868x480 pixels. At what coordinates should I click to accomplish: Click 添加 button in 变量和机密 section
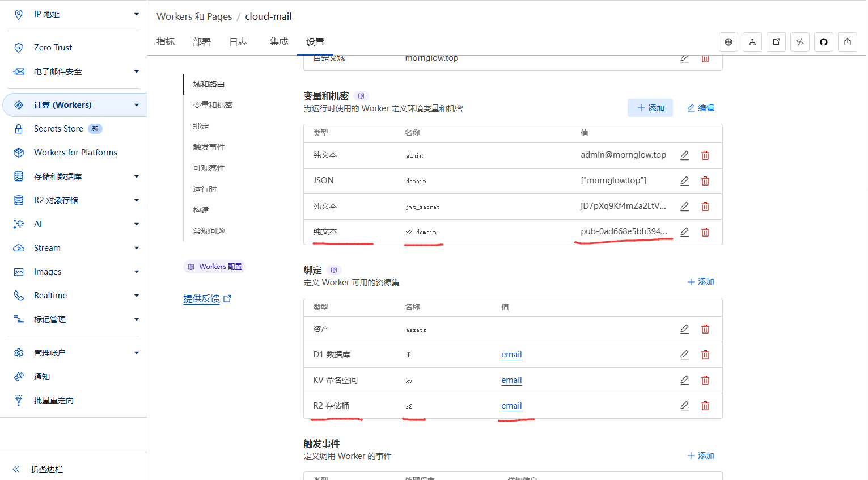[650, 108]
